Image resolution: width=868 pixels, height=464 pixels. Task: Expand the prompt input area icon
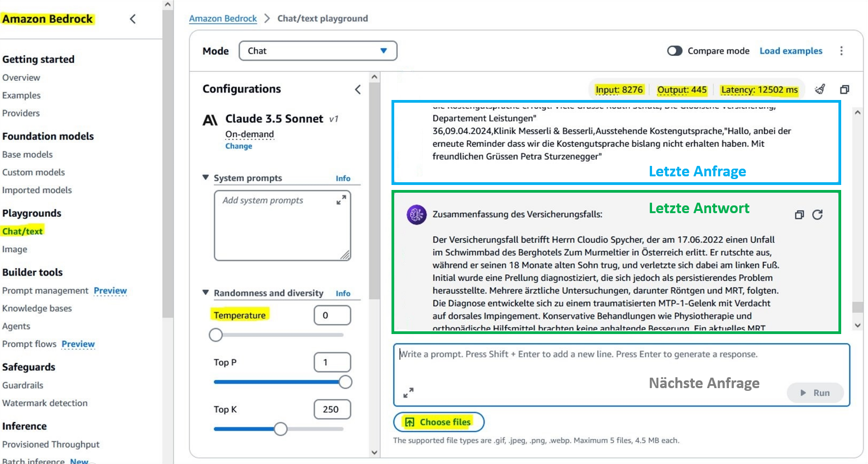(408, 392)
